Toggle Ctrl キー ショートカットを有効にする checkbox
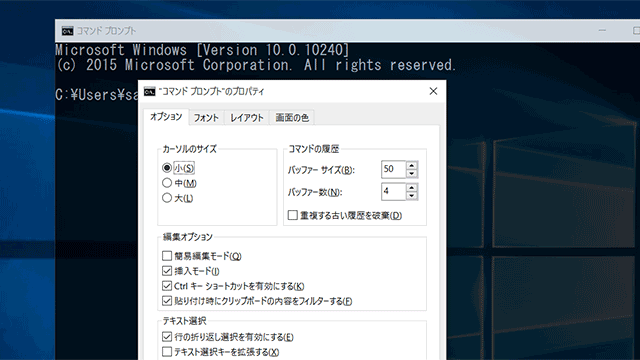640x360 pixels. (x=167, y=286)
